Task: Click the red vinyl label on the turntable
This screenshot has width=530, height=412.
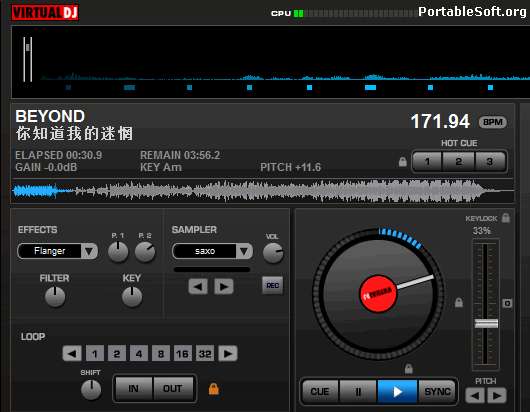Action: [x=378, y=293]
